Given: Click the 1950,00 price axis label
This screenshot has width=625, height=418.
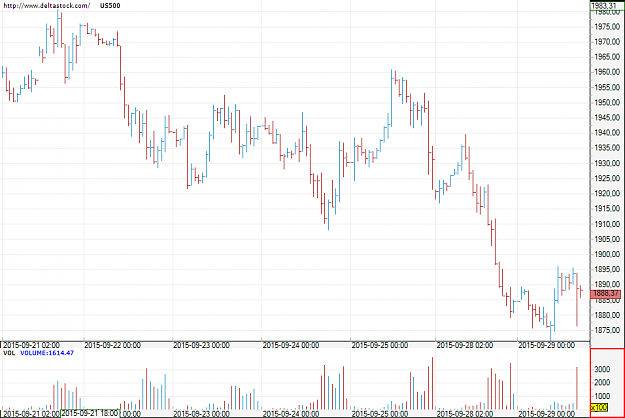Looking at the screenshot, I should click(607, 102).
